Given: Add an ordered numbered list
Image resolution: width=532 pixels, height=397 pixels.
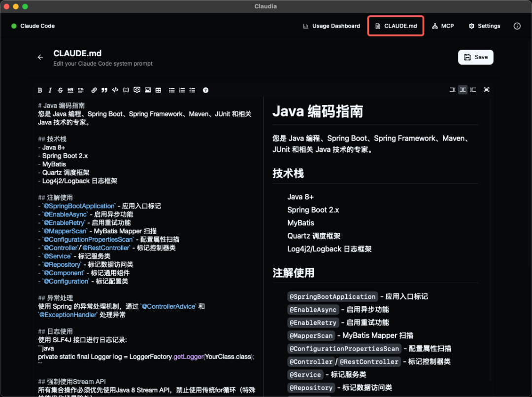Looking at the screenshot, I should [x=182, y=90].
